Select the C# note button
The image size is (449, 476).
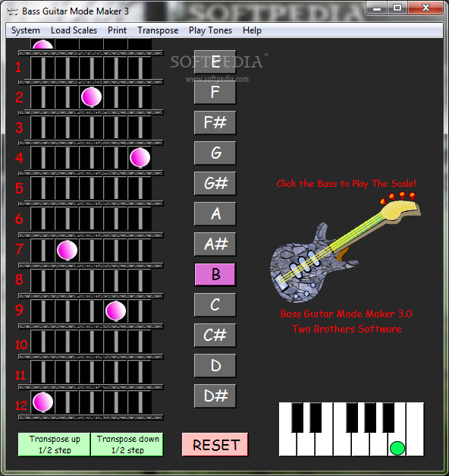215,335
